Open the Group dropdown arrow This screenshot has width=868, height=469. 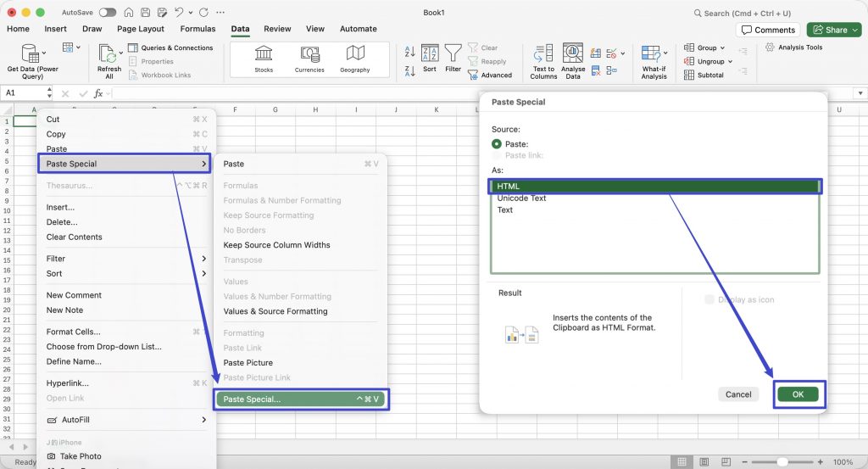point(722,48)
